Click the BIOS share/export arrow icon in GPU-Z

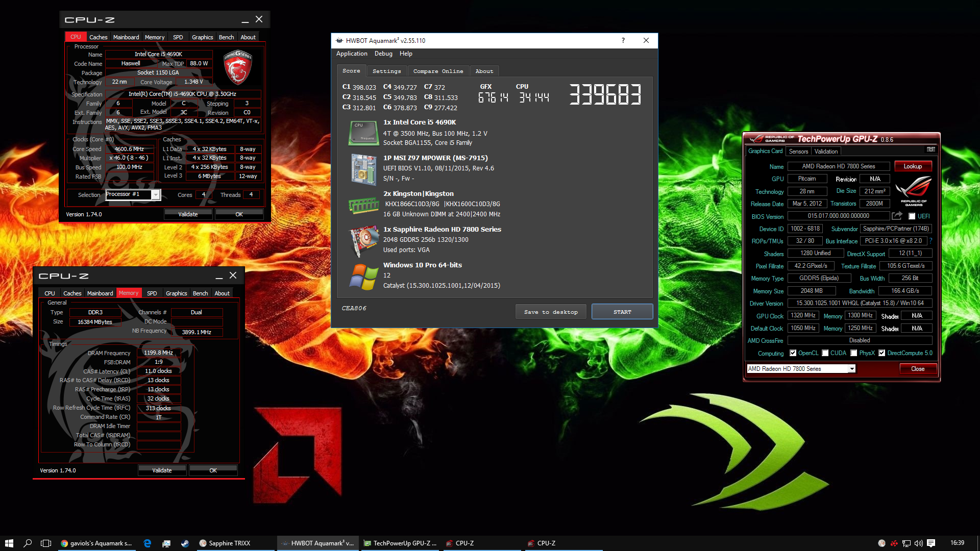pyautogui.click(x=897, y=216)
